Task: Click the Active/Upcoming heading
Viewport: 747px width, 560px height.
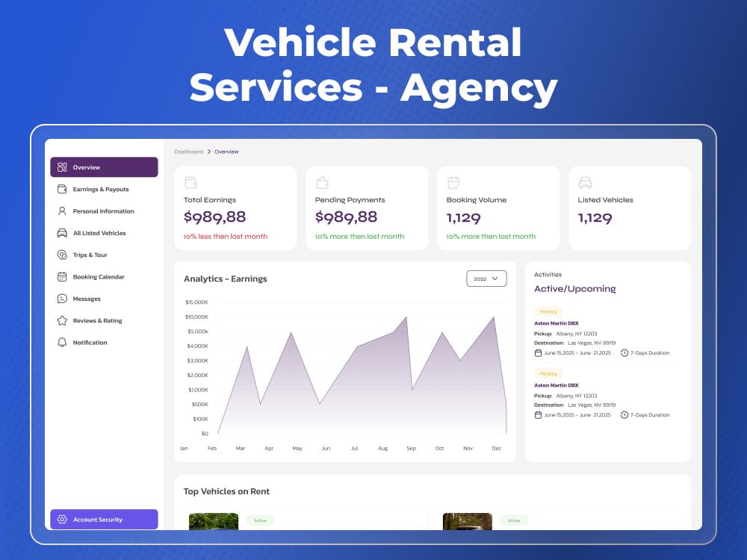Action: (x=575, y=289)
